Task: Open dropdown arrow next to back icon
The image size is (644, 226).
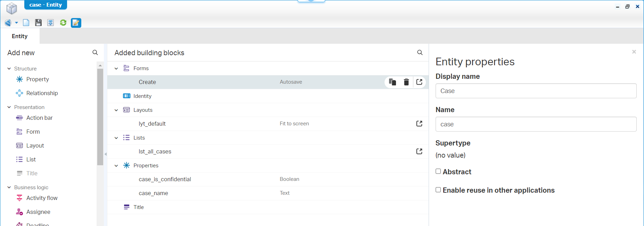Action: coord(16,23)
